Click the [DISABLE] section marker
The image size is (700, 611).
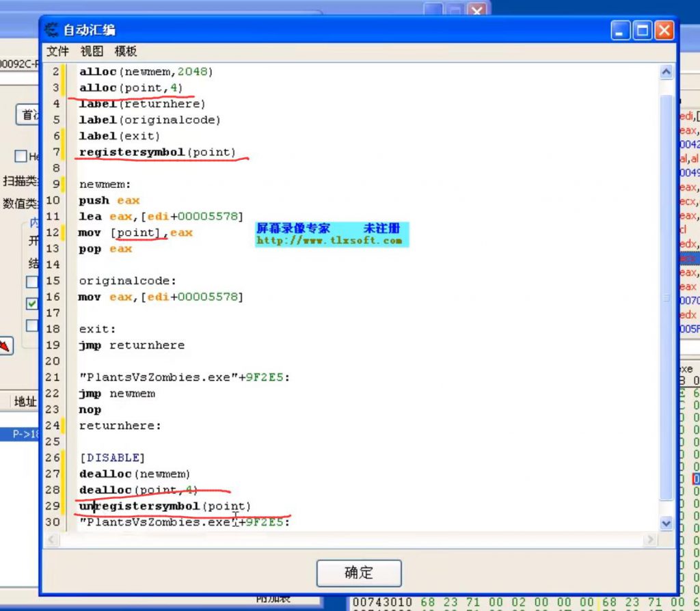pyautogui.click(x=112, y=458)
